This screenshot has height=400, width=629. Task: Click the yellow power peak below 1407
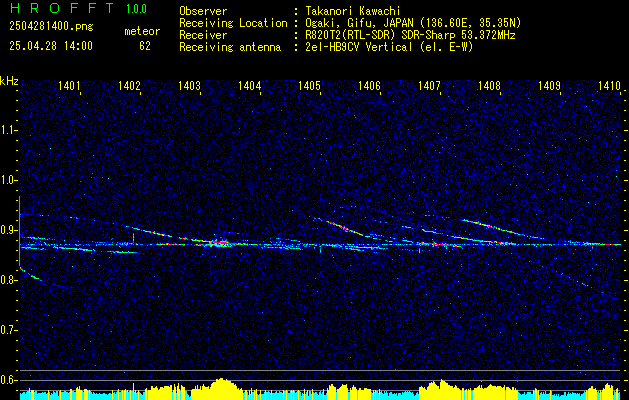441,389
